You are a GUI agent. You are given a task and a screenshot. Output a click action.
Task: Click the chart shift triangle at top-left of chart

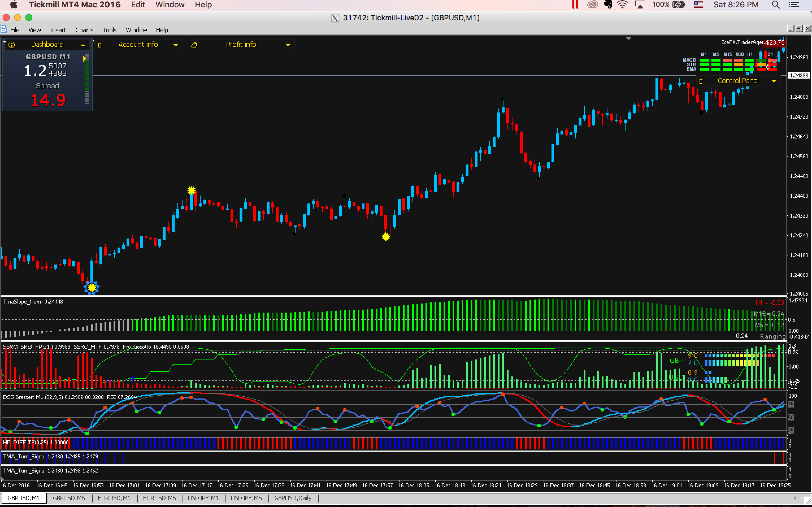point(5,42)
